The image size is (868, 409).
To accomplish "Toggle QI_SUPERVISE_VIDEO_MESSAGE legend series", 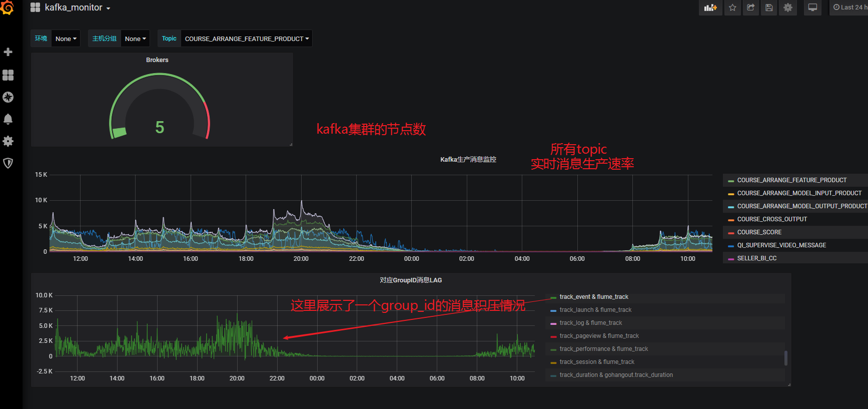I will 781,245.
